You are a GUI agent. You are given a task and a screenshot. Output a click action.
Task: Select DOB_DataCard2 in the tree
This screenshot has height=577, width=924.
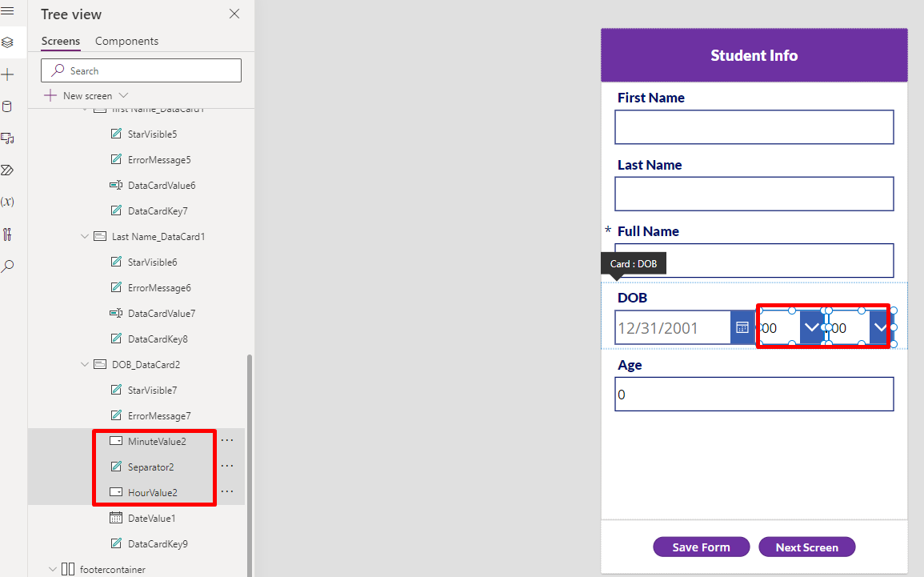146,364
